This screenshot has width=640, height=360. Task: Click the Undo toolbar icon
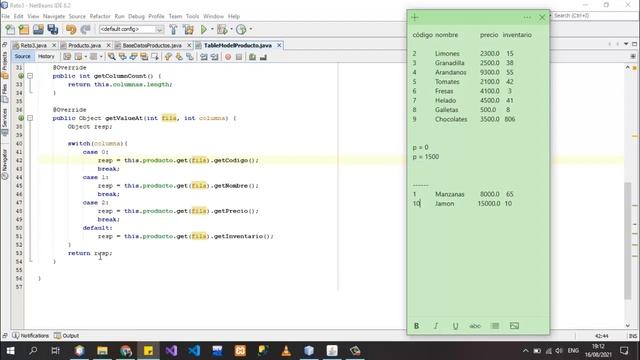pyautogui.click(x=71, y=29)
